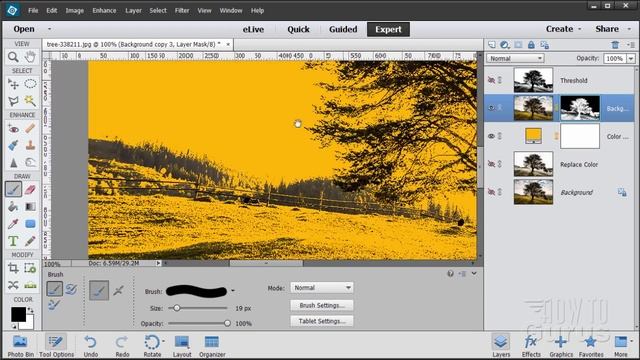
Task: Expand the Open dropdown arrow
Action: (x=49, y=29)
